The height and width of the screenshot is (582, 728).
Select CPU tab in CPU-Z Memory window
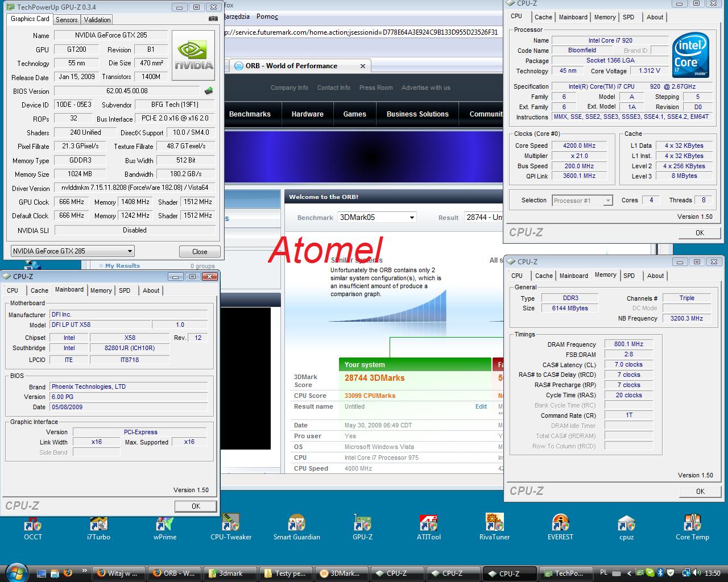pyautogui.click(x=517, y=276)
